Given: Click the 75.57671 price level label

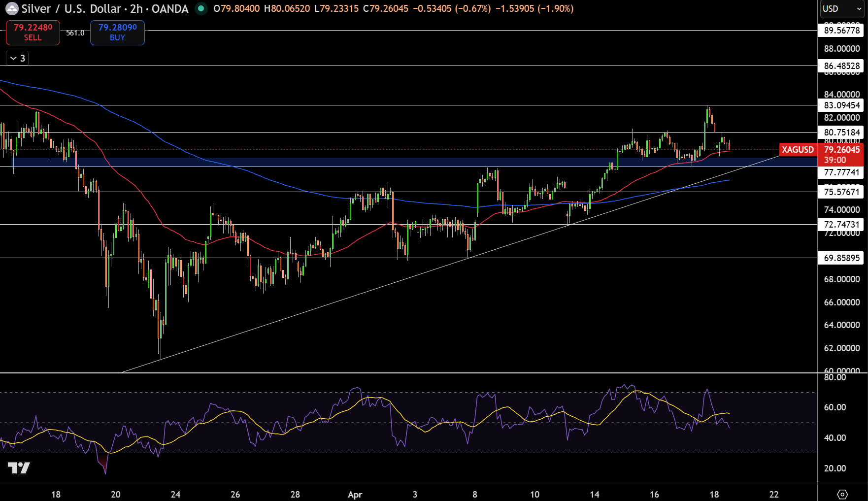Looking at the screenshot, I should tap(841, 192).
